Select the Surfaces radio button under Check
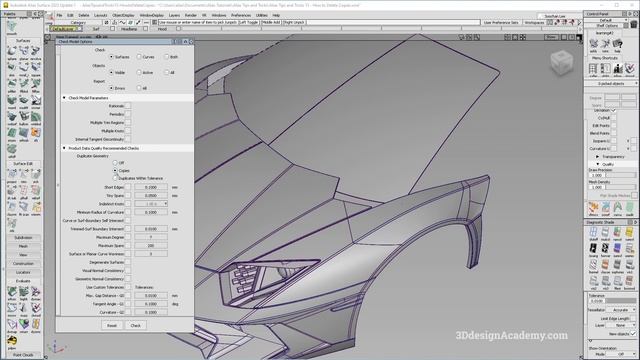The height and width of the screenshot is (360, 640). point(111,57)
